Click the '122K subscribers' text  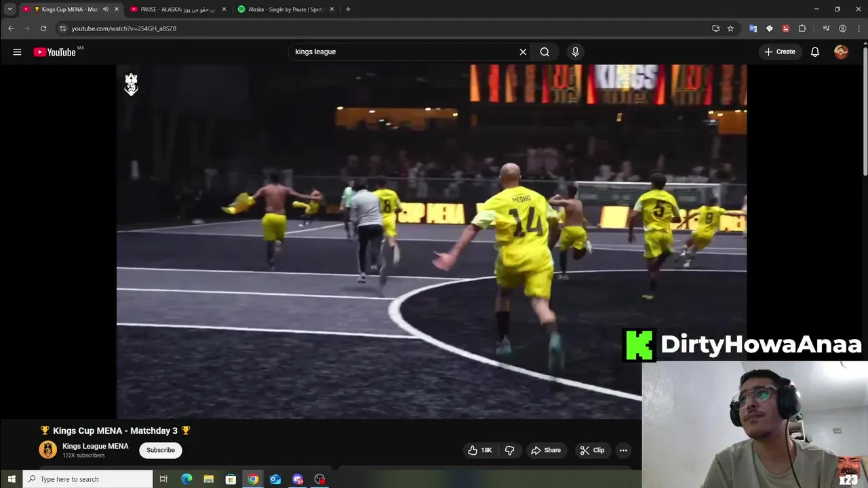point(83,455)
